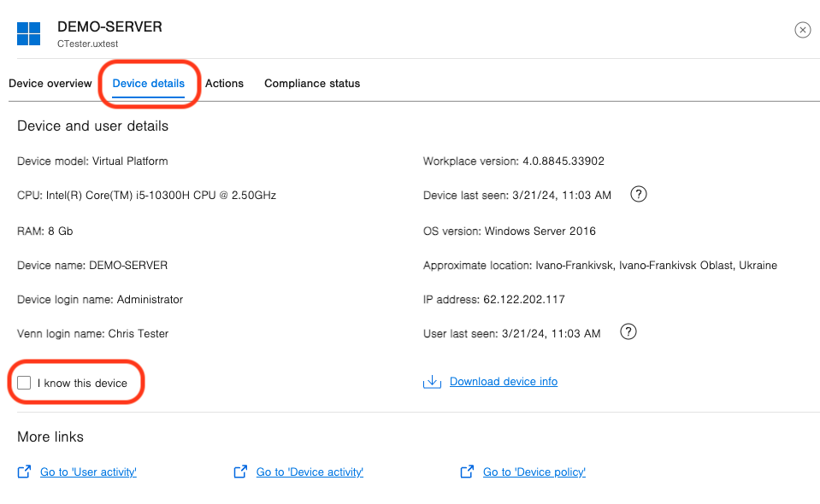Follow the Go to 'User activity' link
This screenshot has height=504, width=820.
pyautogui.click(x=88, y=472)
